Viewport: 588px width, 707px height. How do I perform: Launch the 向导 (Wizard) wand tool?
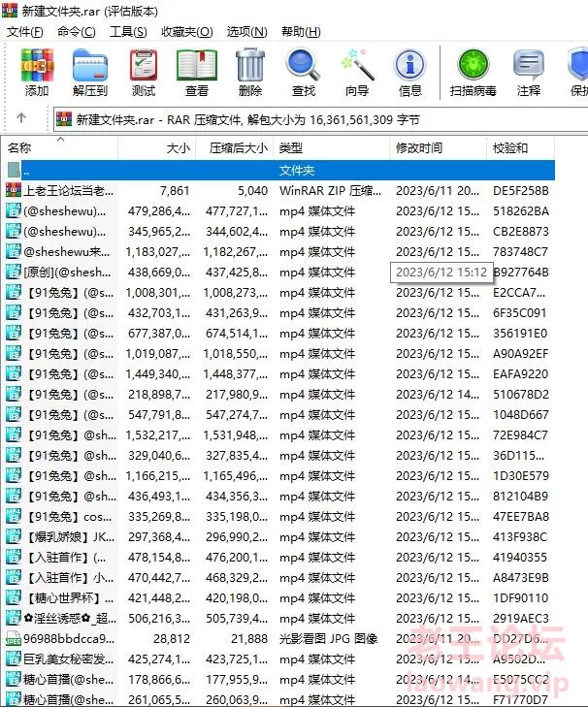point(357,66)
